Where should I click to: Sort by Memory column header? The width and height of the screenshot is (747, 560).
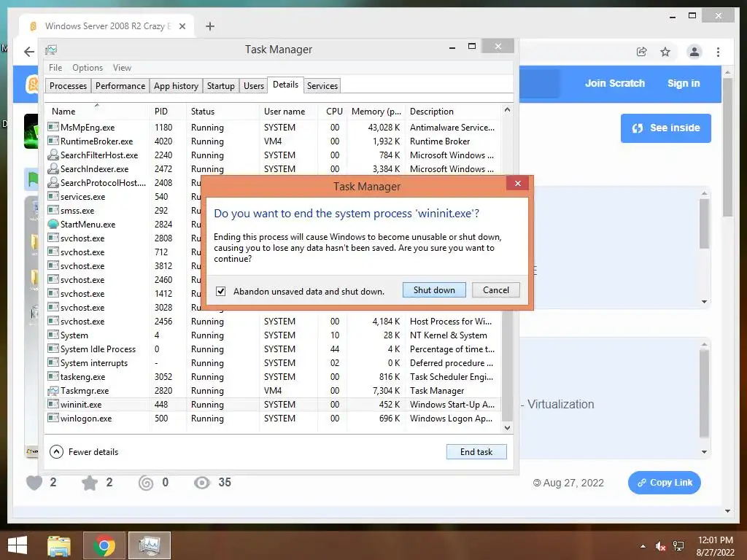(376, 112)
